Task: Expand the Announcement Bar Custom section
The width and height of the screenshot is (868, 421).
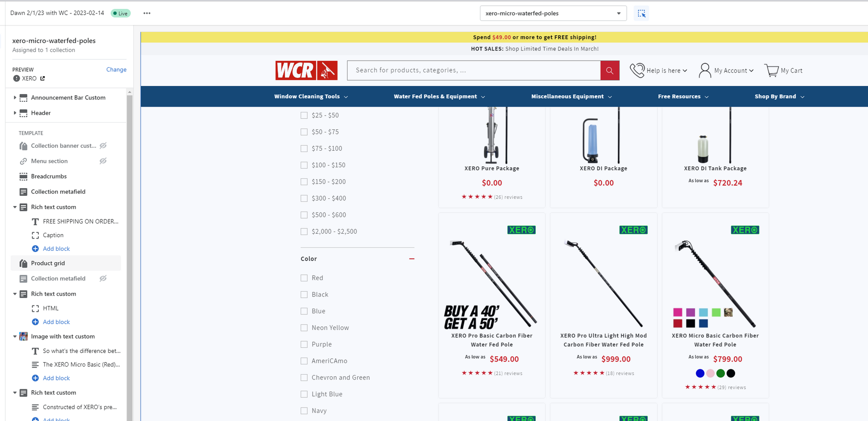Action: (x=15, y=98)
